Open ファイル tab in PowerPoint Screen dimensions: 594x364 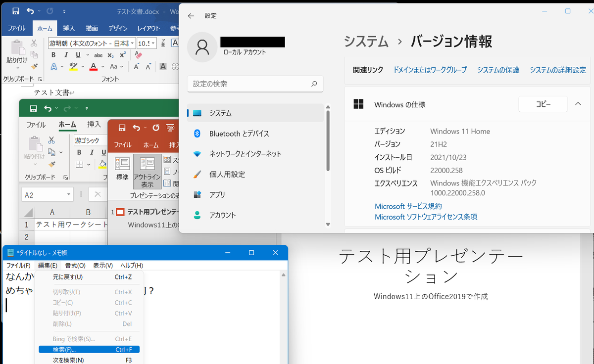point(123,145)
